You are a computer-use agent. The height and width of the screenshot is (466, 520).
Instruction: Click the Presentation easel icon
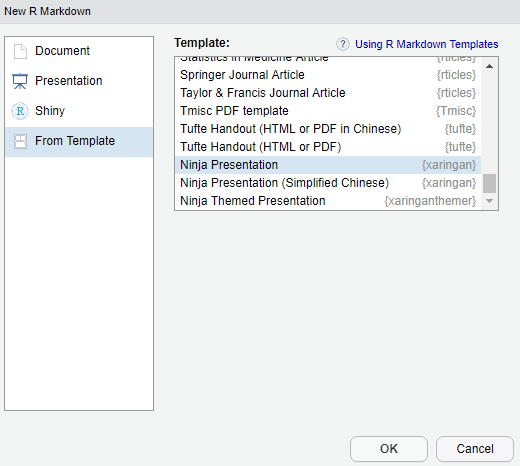20,81
